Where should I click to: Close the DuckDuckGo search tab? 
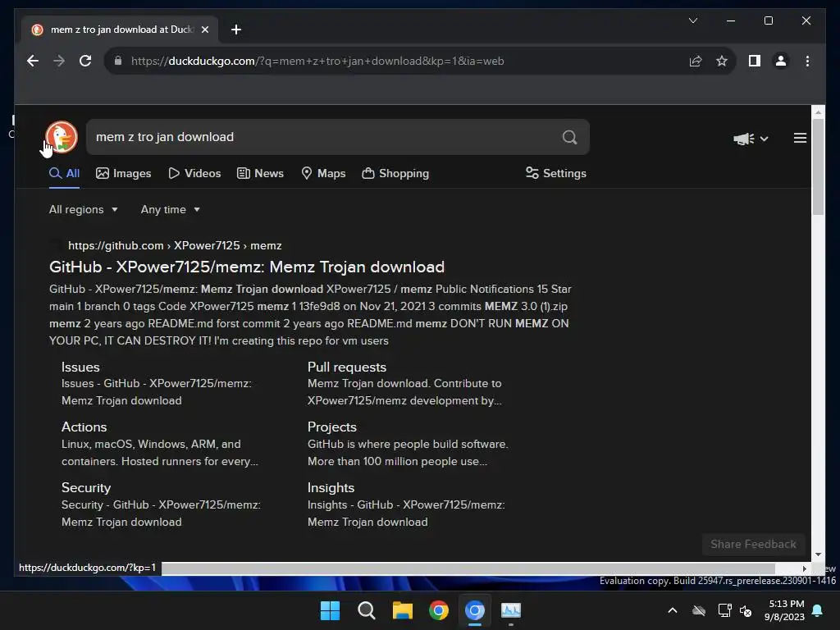click(204, 30)
